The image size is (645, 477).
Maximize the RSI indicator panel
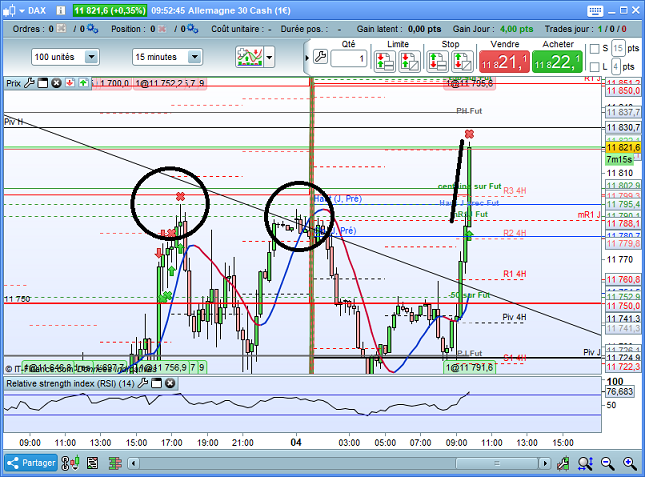pos(156,384)
